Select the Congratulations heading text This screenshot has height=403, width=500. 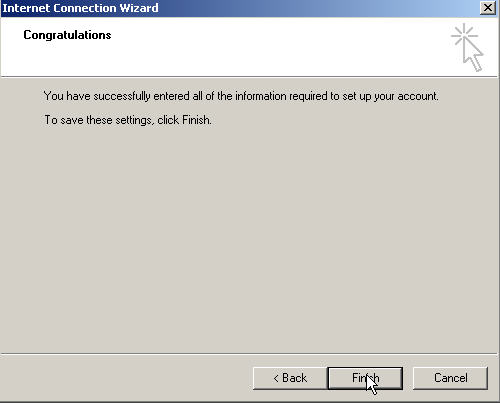click(67, 35)
